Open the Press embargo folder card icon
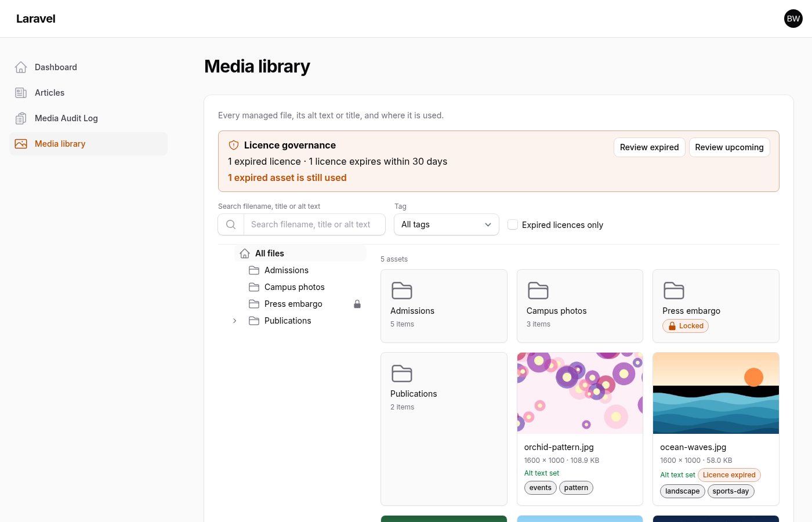812x522 pixels. pos(674,291)
